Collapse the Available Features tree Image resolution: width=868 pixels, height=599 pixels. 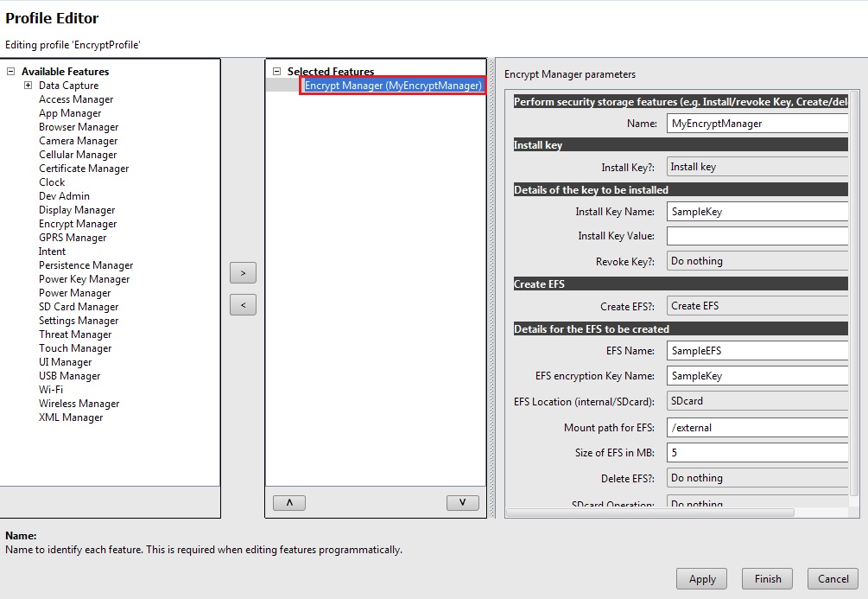click(x=10, y=72)
